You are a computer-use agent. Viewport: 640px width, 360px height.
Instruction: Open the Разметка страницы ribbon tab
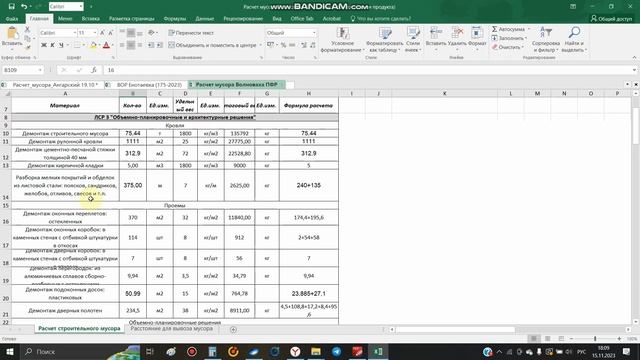coord(131,19)
